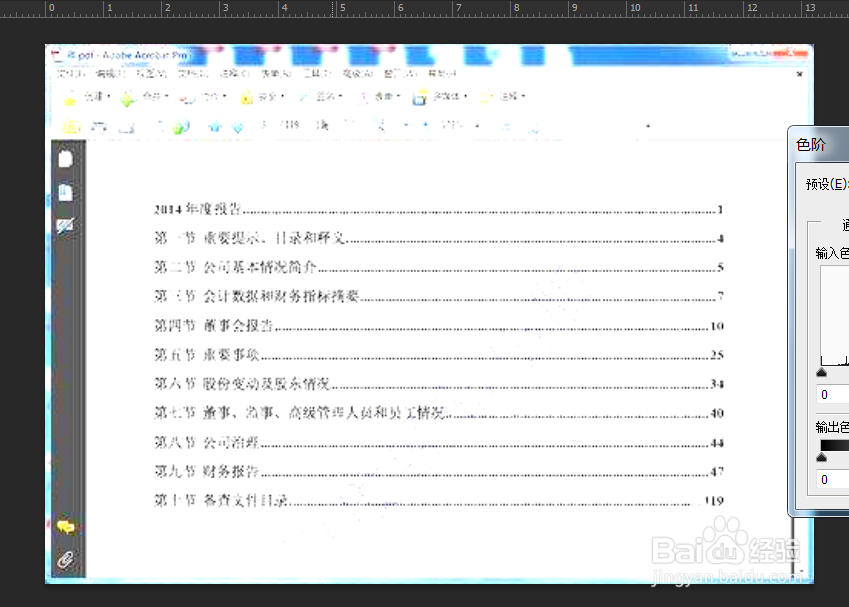This screenshot has width=849, height=607.
Task: Open the 文档 (Document) menu in Acrobat image
Action: 192,73
